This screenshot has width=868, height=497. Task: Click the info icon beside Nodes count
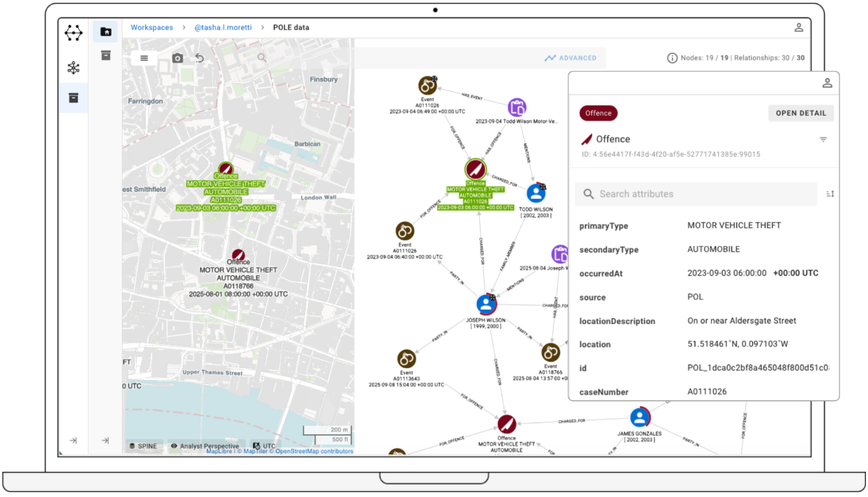672,58
